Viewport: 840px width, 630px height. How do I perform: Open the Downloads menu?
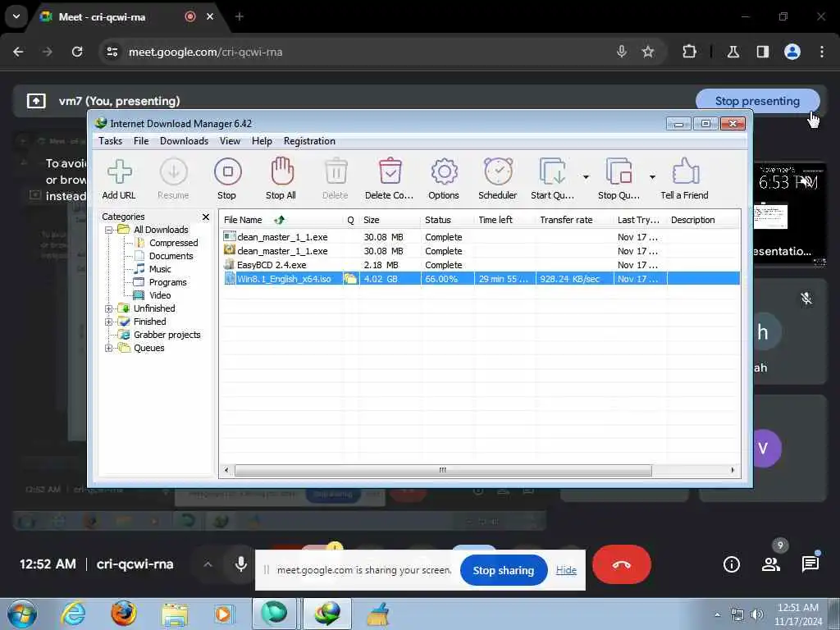point(185,141)
